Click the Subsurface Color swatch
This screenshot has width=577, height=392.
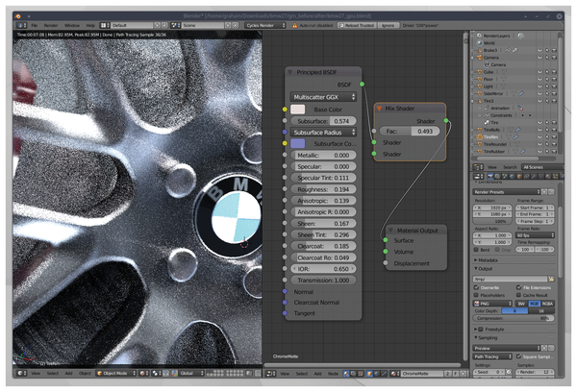click(x=298, y=143)
